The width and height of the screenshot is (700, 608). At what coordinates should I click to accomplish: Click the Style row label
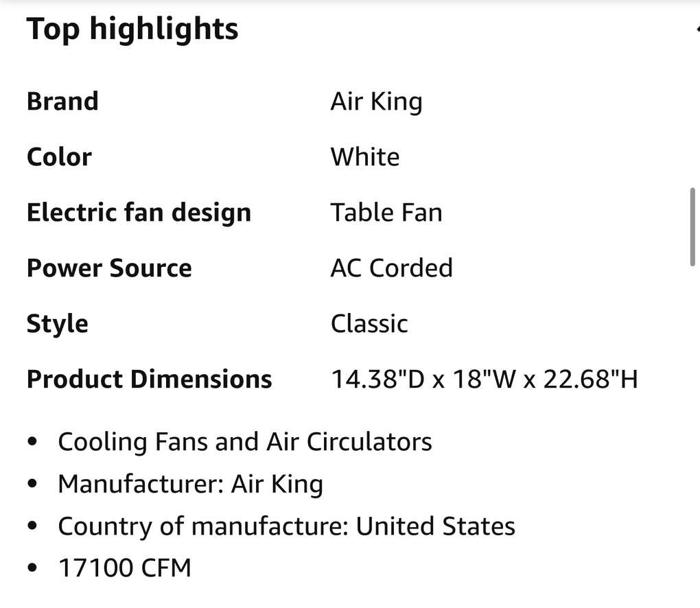pos(58,324)
